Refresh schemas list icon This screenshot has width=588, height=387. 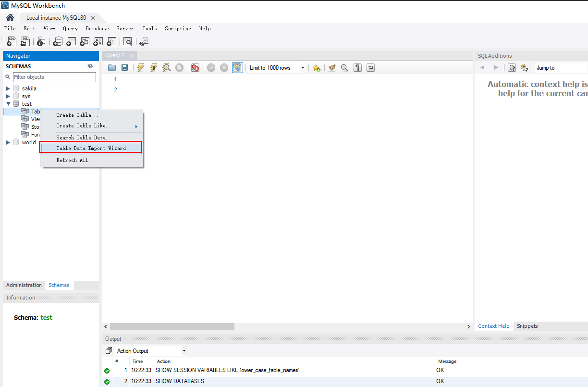click(x=90, y=66)
